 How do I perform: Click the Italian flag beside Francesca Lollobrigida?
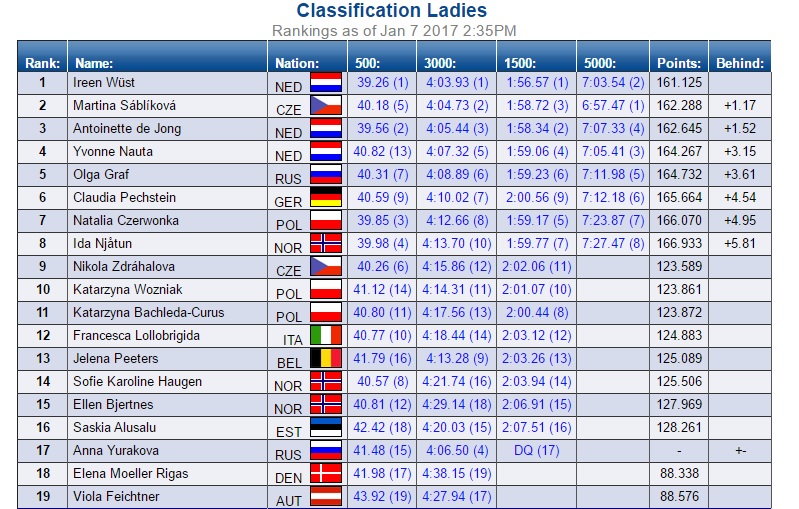click(x=326, y=336)
